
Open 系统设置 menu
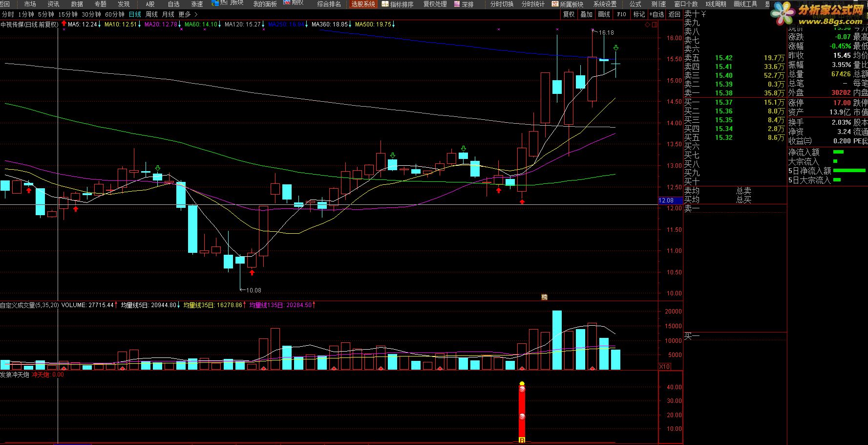coord(605,4)
